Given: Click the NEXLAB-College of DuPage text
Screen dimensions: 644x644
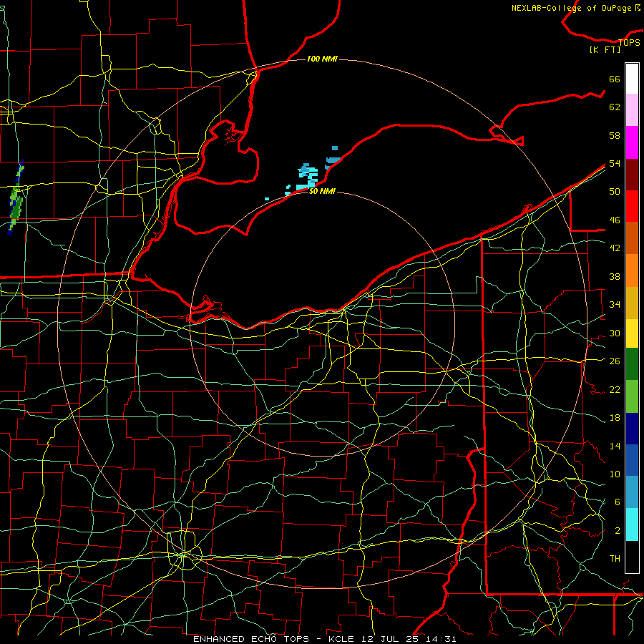Looking at the screenshot, I should click(x=571, y=8).
